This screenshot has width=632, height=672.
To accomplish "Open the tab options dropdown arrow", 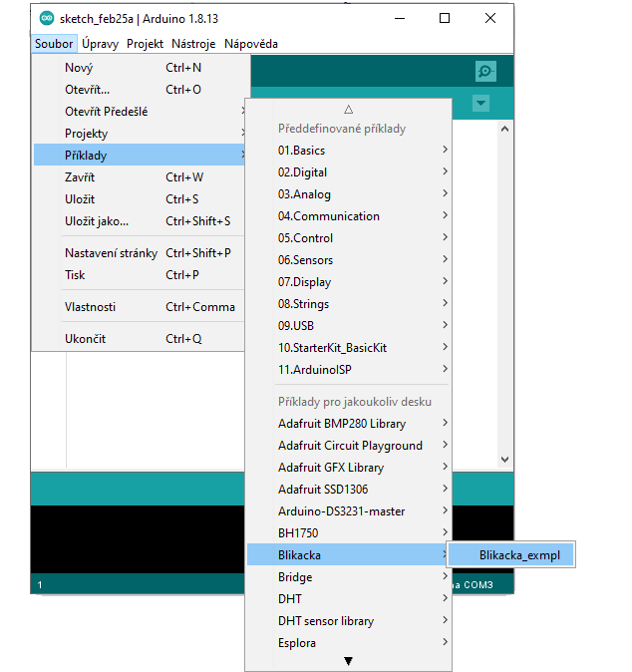I will [480, 104].
